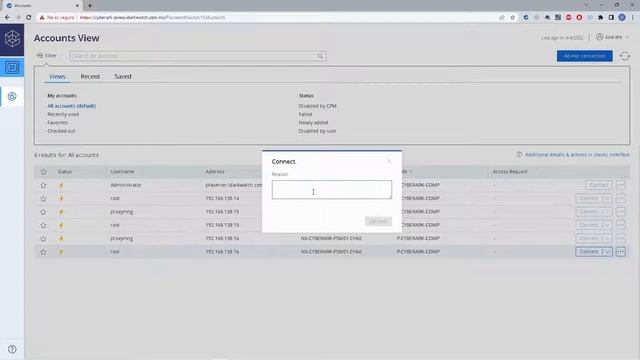Screen dimensions: 640x360
Task: Click Connect for the Administrator account
Action: tap(599, 185)
